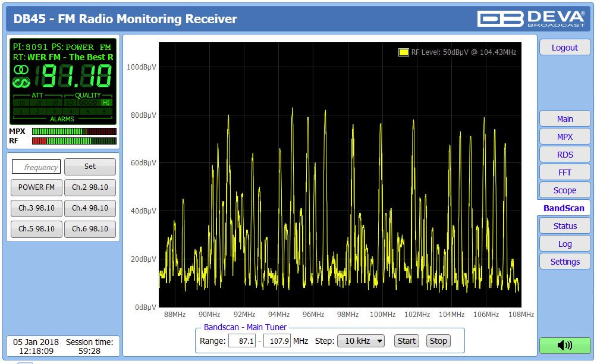Start the band scan
The image size is (597, 364).
pos(407,341)
